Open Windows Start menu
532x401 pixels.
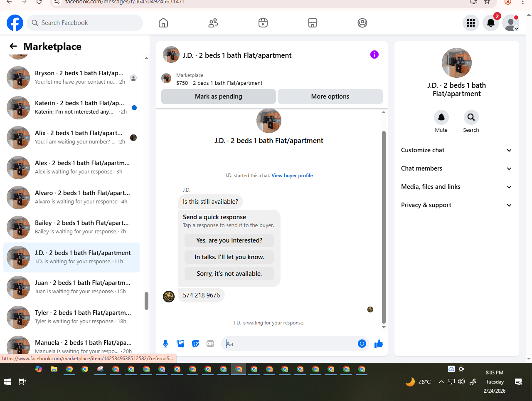tap(7, 382)
